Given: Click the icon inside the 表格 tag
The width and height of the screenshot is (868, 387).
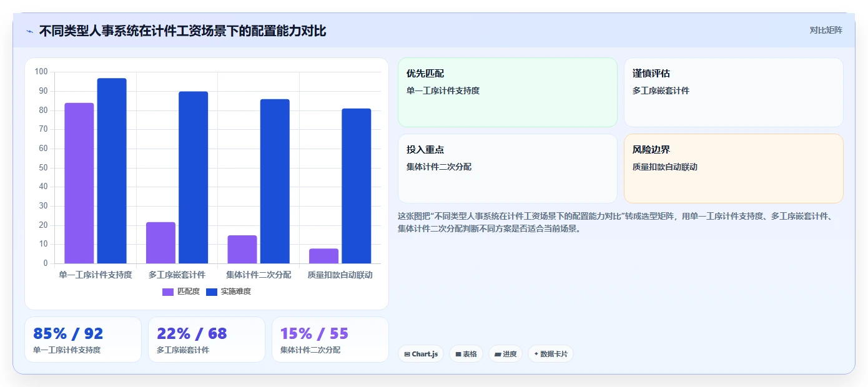Looking at the screenshot, I should (x=458, y=354).
